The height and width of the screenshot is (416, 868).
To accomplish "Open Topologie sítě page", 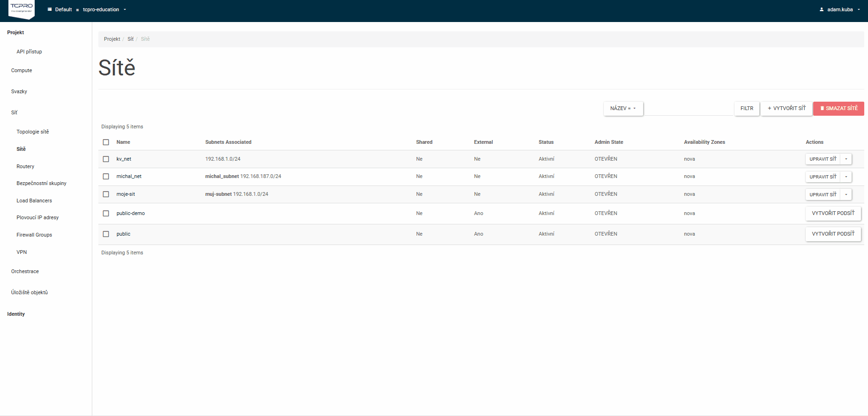I will point(33,132).
